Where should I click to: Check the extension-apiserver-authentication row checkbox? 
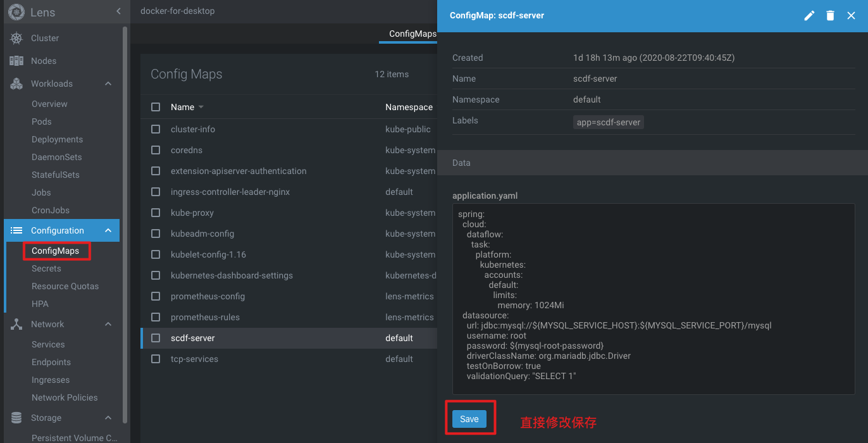pyautogui.click(x=156, y=171)
